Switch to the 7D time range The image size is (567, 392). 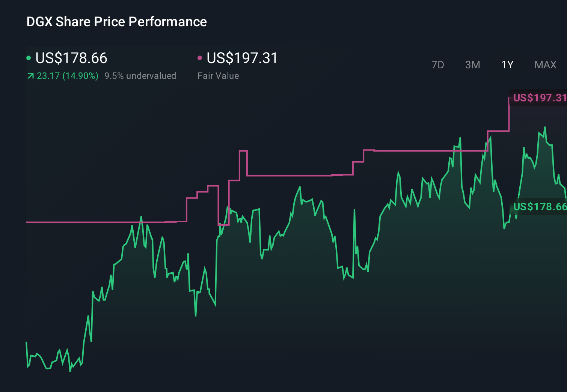pyautogui.click(x=438, y=65)
